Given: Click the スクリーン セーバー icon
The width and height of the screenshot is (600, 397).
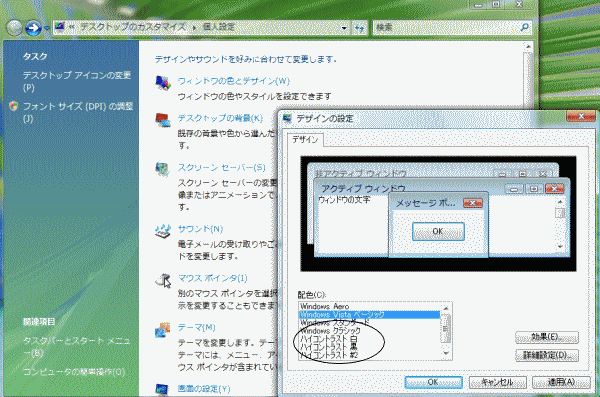Looking at the screenshot, I should (x=163, y=169).
